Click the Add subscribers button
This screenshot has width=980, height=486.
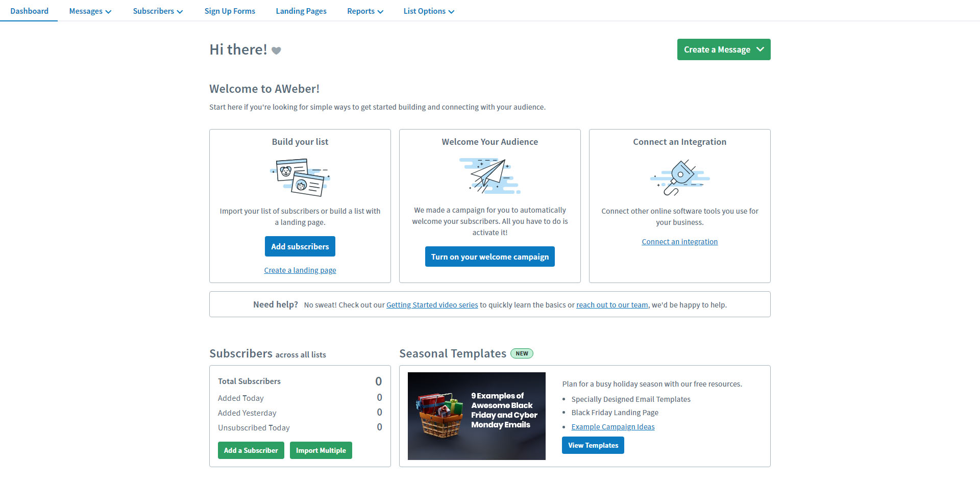[x=300, y=246]
